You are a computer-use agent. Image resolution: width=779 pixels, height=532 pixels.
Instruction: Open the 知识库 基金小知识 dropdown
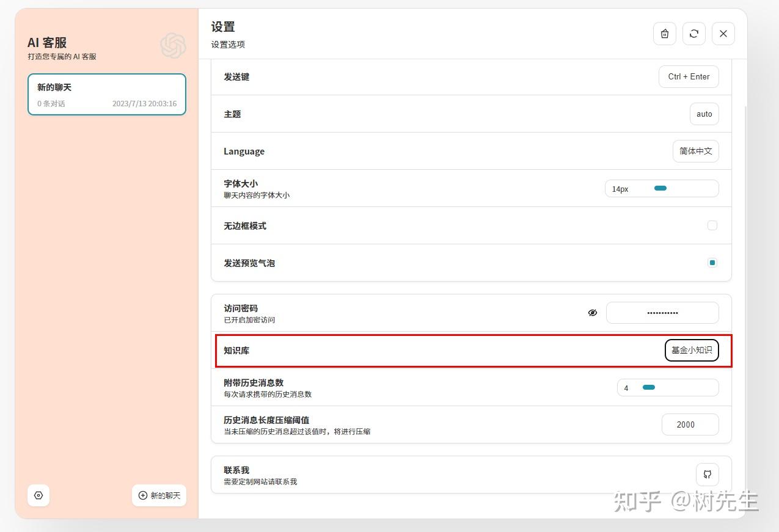tap(692, 351)
